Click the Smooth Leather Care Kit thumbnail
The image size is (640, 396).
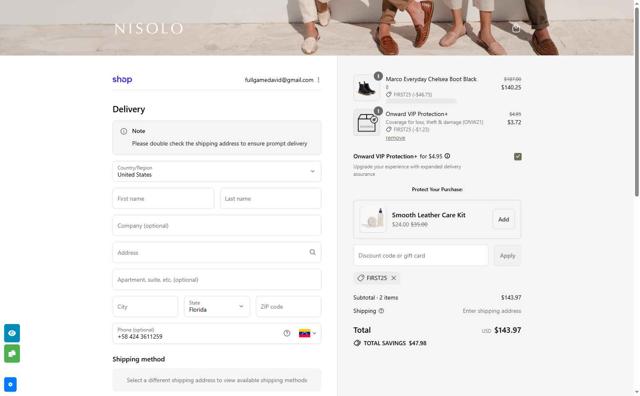(x=373, y=219)
